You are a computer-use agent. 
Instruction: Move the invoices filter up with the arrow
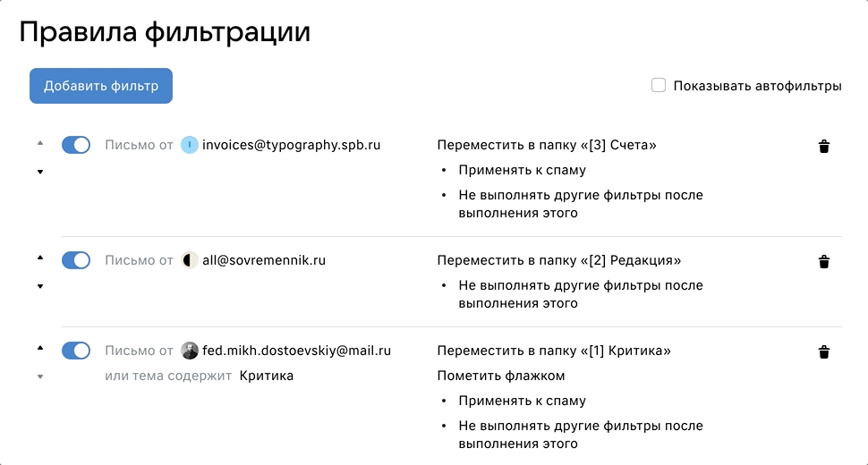(x=40, y=143)
